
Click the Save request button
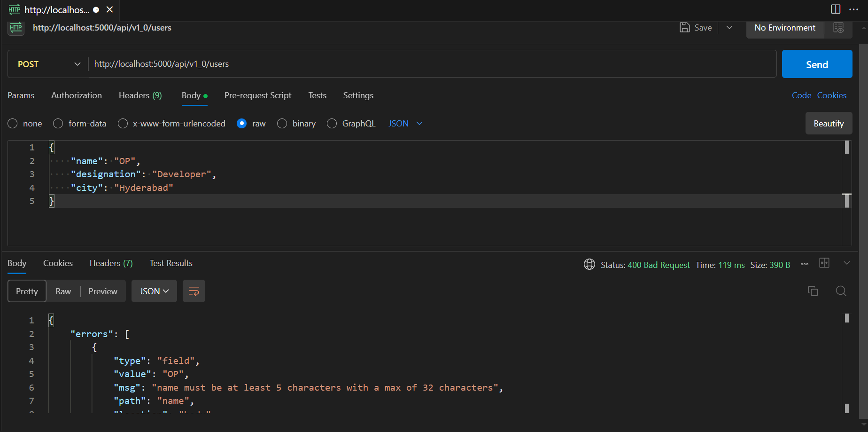pos(696,28)
